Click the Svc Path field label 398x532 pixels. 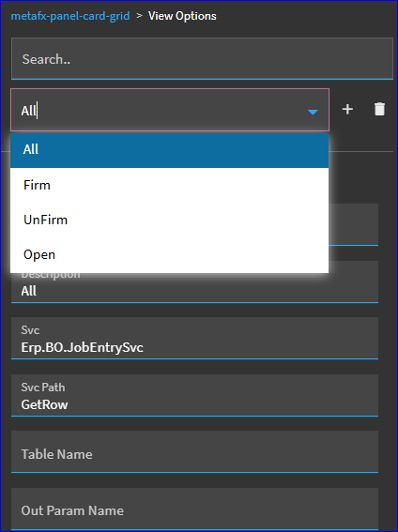pyautogui.click(x=43, y=388)
